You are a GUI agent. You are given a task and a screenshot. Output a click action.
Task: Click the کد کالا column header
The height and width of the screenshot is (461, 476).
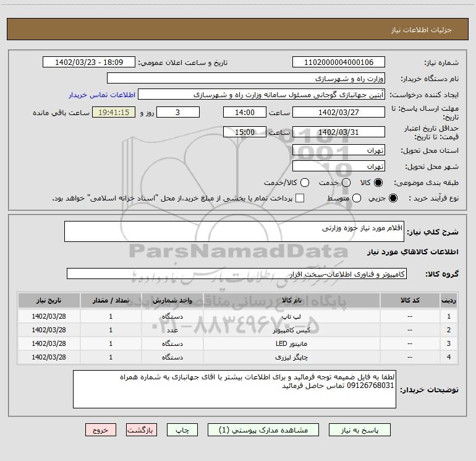coord(409,300)
